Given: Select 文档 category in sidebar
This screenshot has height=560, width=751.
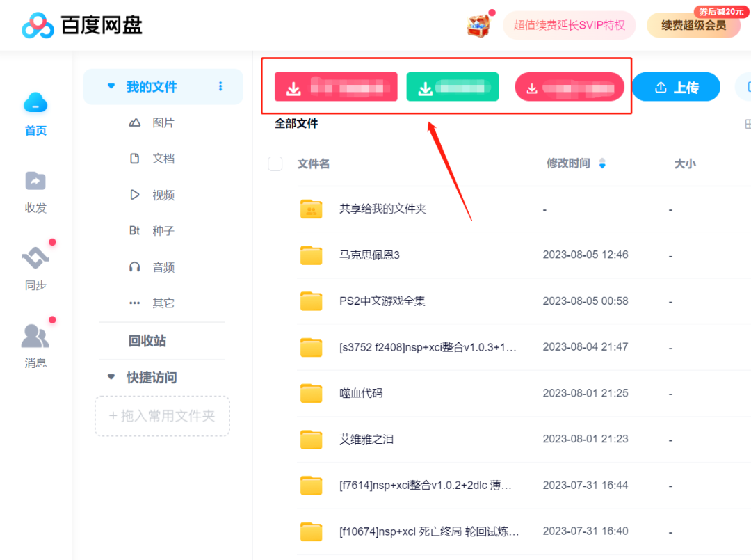Looking at the screenshot, I should coord(163,159).
